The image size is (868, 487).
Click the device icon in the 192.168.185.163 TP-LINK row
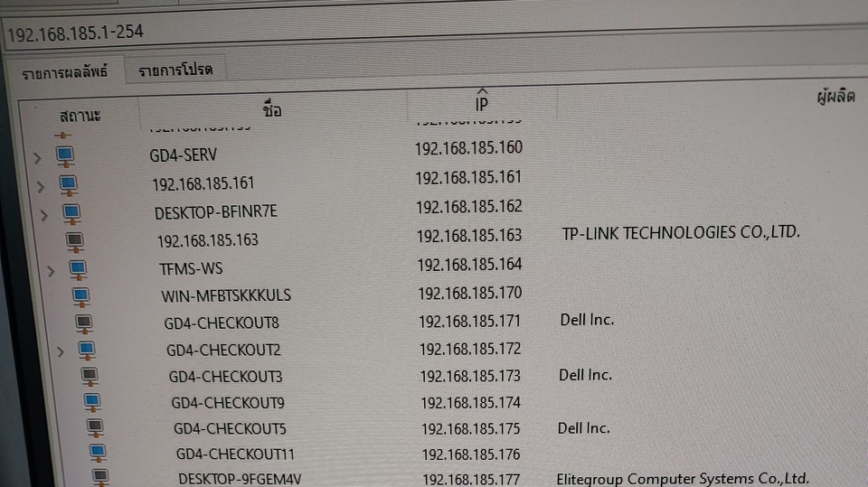click(75, 242)
